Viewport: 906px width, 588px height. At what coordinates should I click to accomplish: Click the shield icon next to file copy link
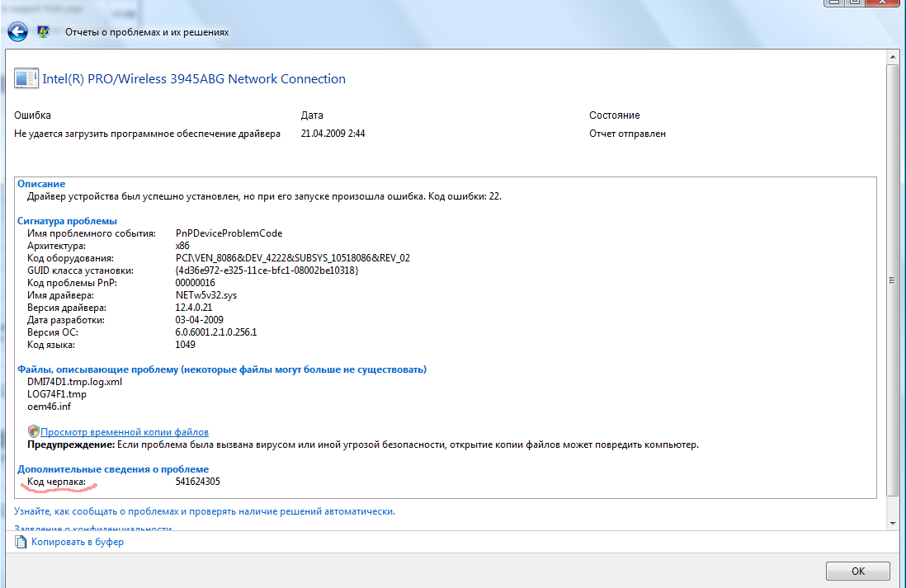(34, 431)
